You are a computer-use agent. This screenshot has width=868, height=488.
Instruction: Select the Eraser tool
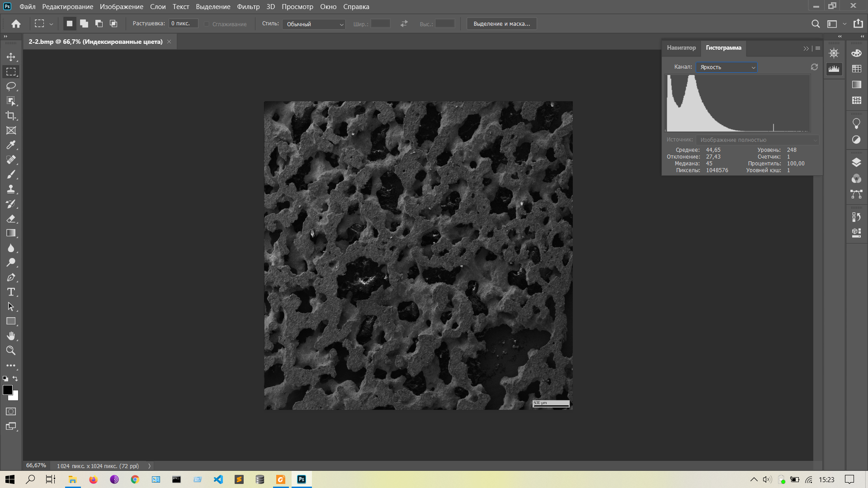[11, 219]
